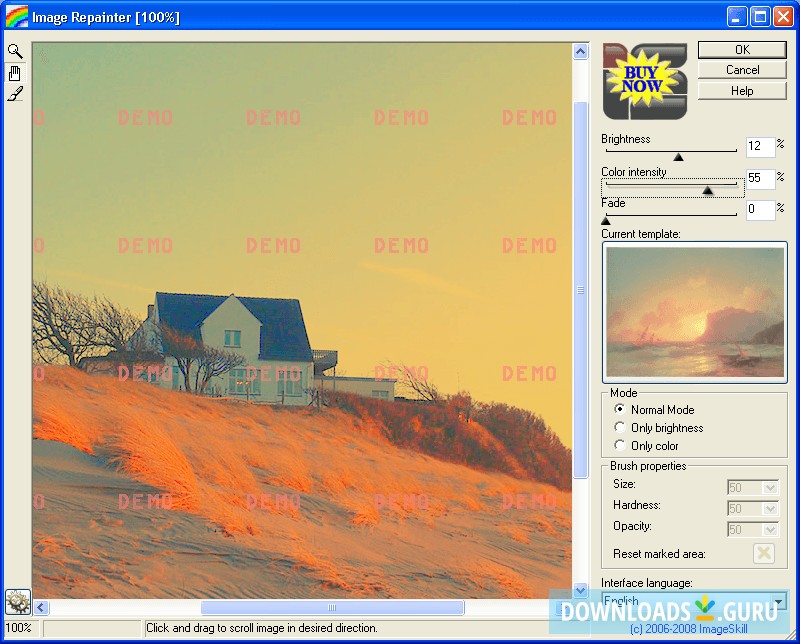The width and height of the screenshot is (800, 644).
Task: Open the gear settings icon at bottom-left
Action: [x=18, y=602]
